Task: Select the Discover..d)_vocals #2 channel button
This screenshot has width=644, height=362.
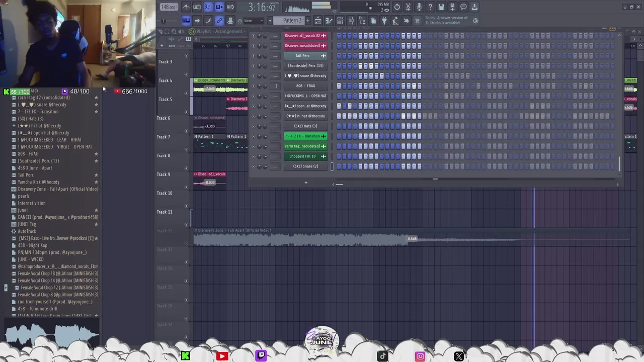Action: 305,36
